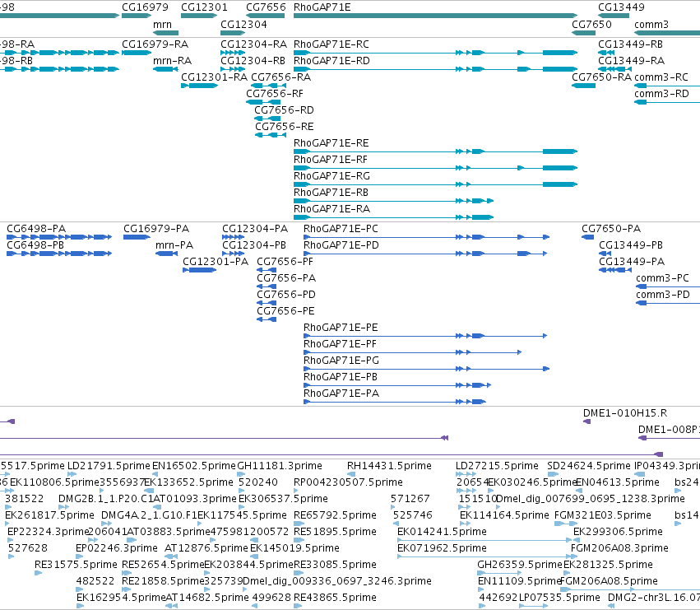Open transcript RhoGAP71E-RC label
The image size is (700, 610).
click(331, 44)
